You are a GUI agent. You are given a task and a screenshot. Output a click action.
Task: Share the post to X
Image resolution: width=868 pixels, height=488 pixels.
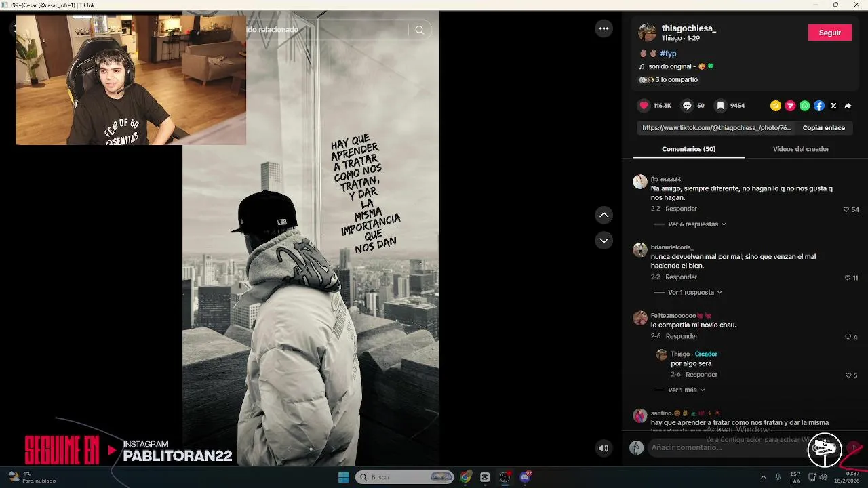pos(833,106)
